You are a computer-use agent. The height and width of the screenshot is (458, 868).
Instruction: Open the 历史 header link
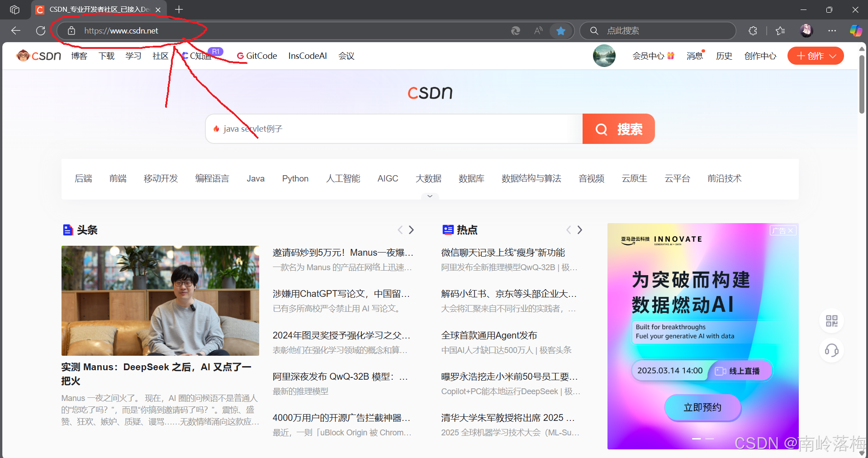[724, 56]
